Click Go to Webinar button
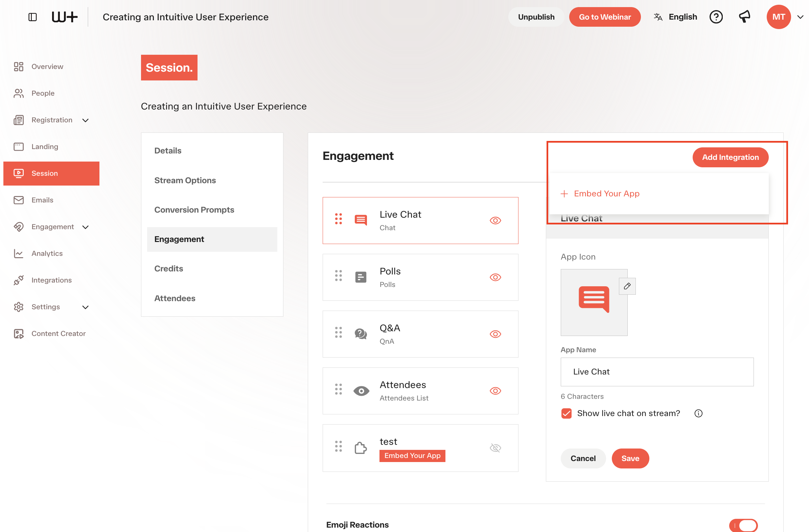The image size is (809, 532). click(605, 17)
